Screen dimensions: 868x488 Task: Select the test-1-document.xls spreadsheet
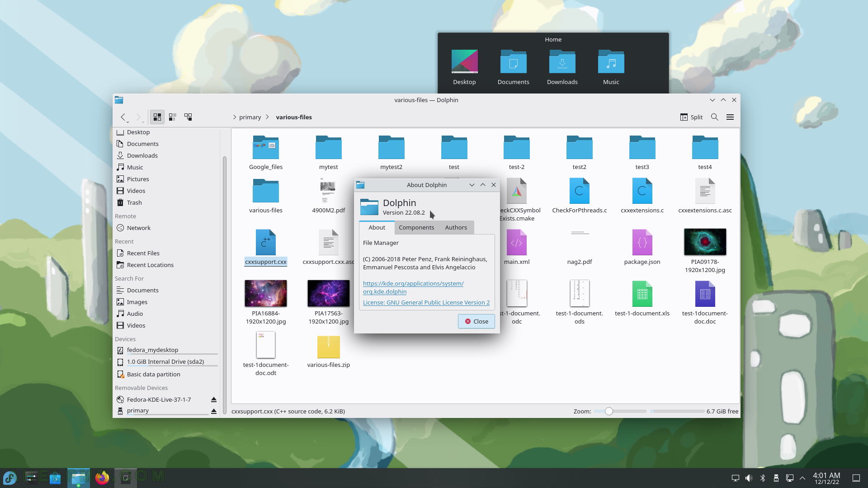(x=642, y=299)
